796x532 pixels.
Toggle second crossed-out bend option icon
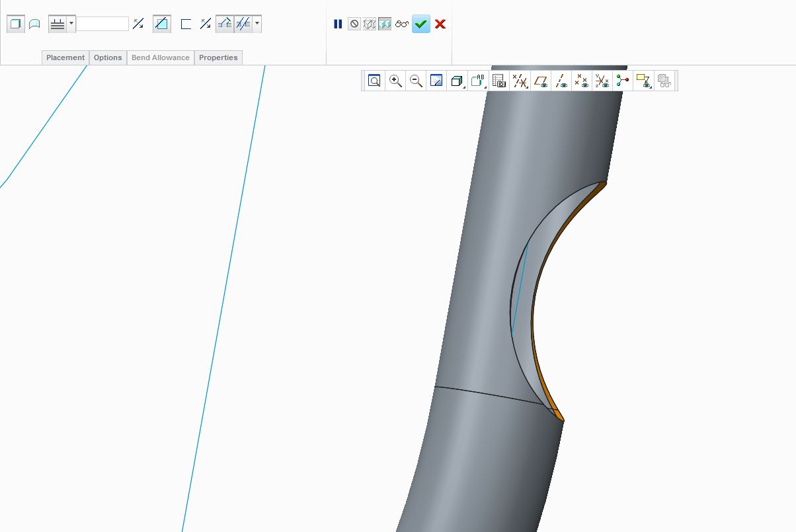(x=243, y=24)
